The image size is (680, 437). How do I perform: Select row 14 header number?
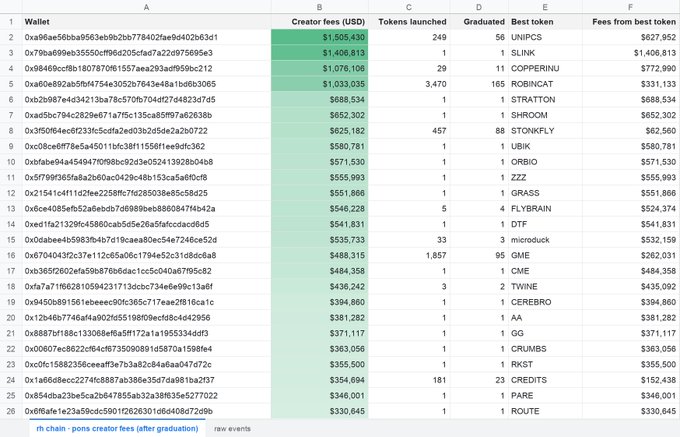(x=11, y=224)
